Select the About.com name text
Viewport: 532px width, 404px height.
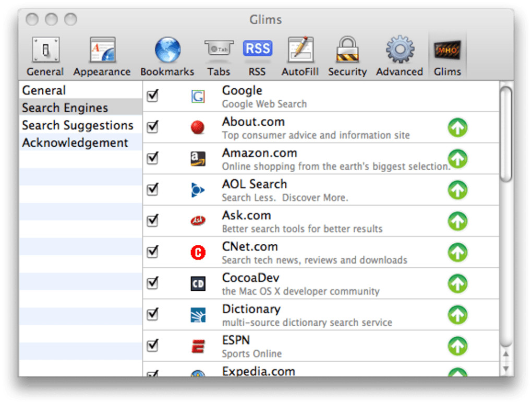[253, 122]
